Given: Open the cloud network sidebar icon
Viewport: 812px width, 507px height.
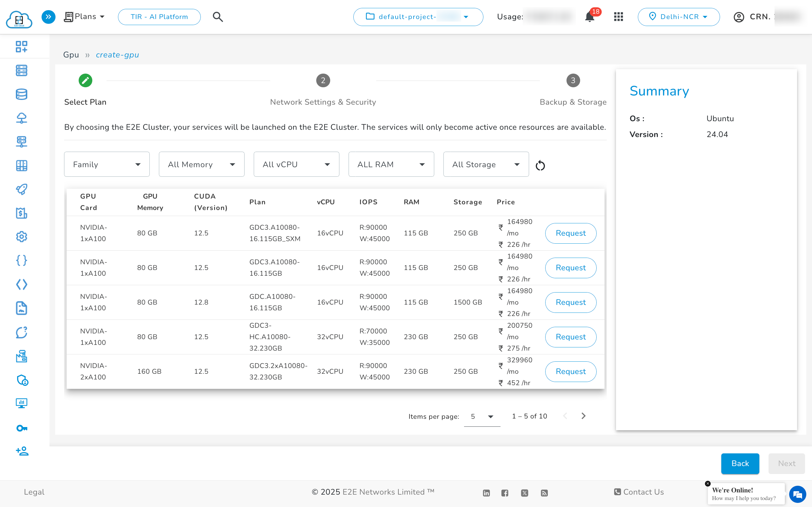Looking at the screenshot, I should click(x=22, y=118).
